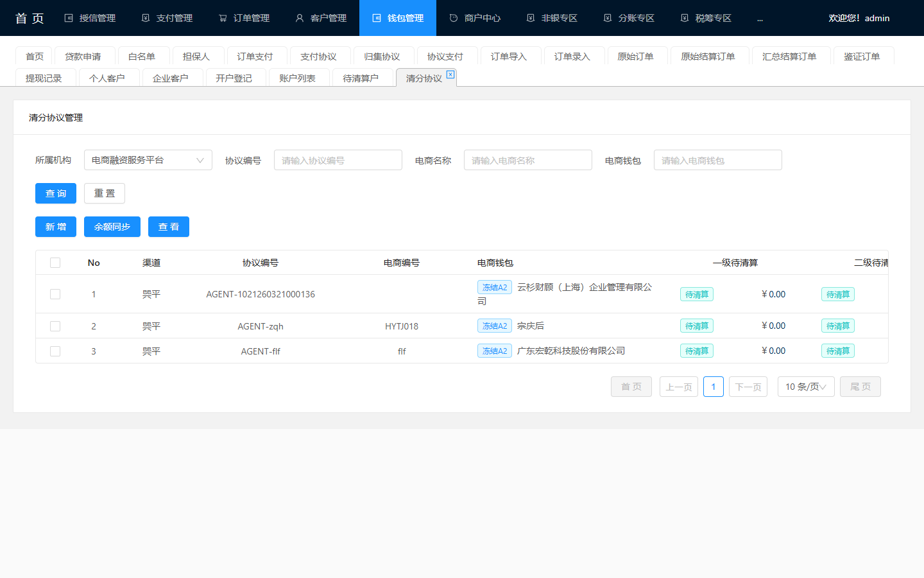Viewport: 924px width, 578px height.
Task: Open the 10 条/页 page size dropdown
Action: tap(806, 387)
